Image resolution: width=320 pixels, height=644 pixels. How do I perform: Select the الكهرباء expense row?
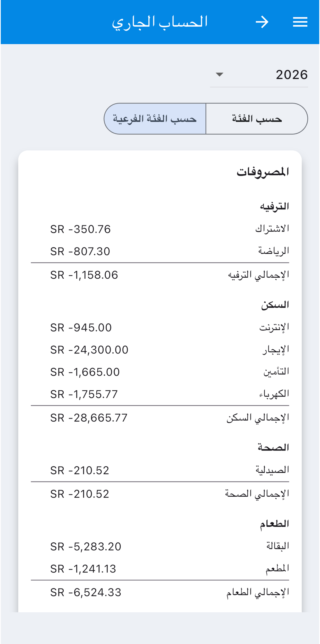160,394
